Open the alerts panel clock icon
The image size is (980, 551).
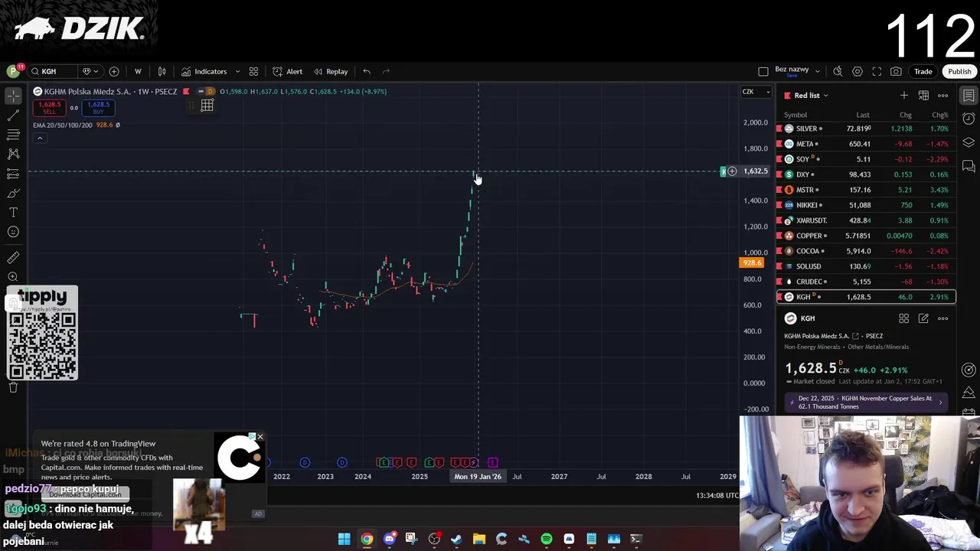(x=969, y=119)
